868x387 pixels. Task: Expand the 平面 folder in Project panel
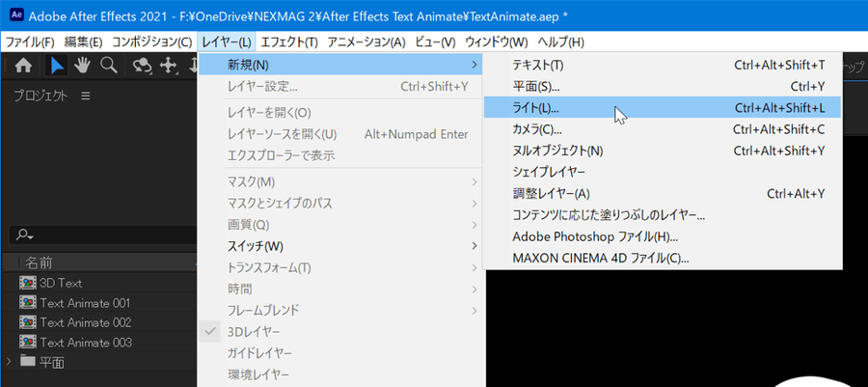click(x=9, y=362)
